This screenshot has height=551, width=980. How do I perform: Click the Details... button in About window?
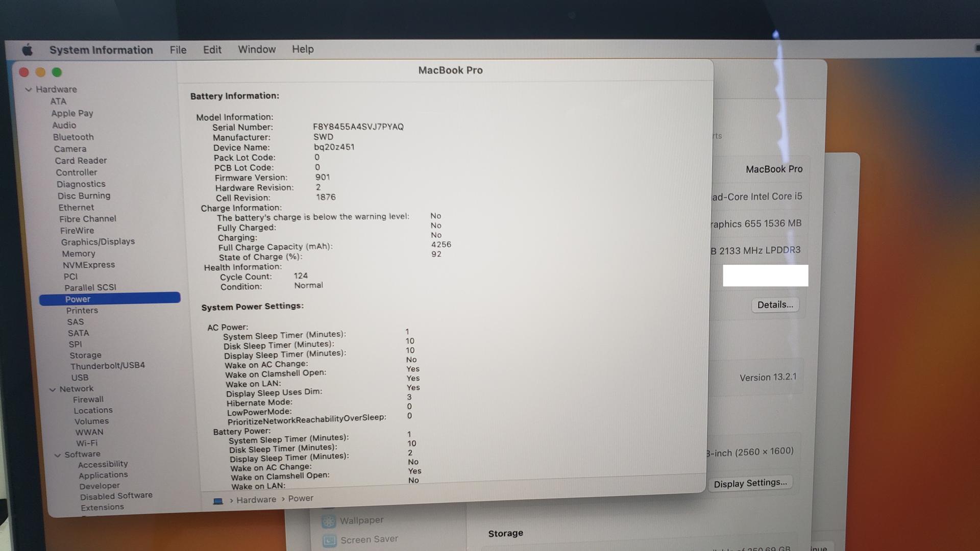(775, 305)
